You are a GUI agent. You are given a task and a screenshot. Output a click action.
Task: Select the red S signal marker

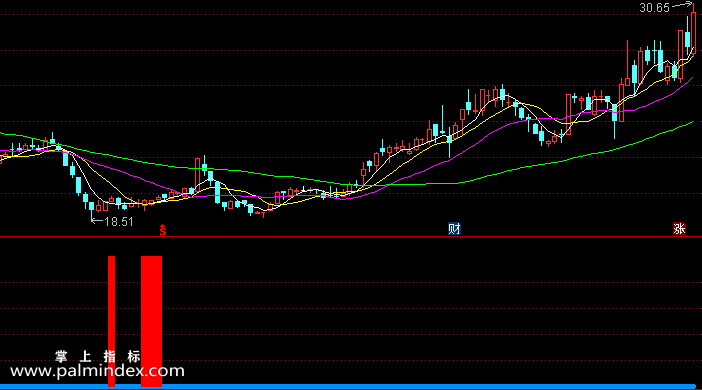click(x=163, y=230)
